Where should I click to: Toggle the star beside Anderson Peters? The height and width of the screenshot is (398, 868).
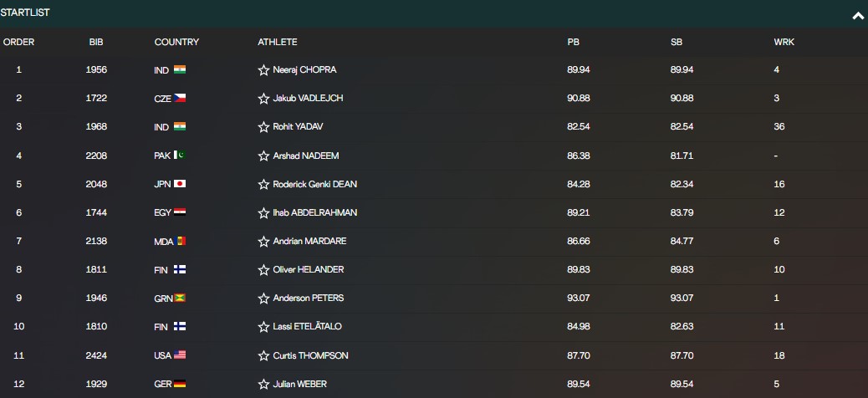263,298
